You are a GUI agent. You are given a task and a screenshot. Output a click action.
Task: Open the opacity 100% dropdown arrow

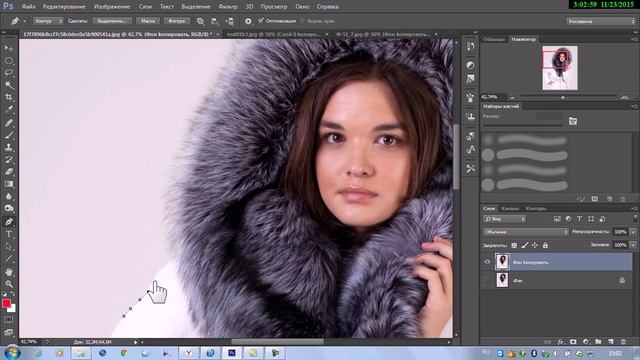633,232
